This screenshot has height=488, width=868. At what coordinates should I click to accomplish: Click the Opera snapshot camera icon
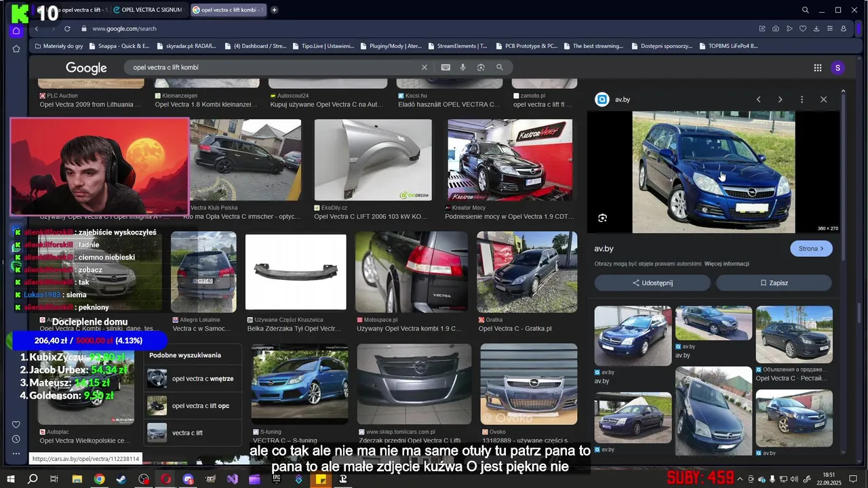pos(776,28)
